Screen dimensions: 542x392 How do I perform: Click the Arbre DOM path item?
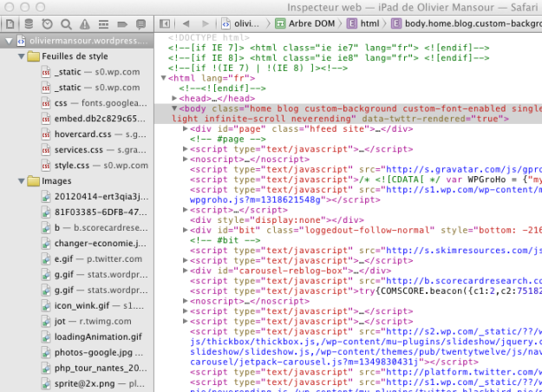pos(305,23)
